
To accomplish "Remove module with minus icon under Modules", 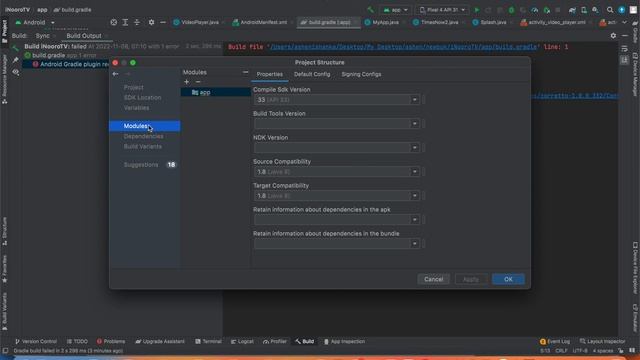I will click(x=198, y=82).
